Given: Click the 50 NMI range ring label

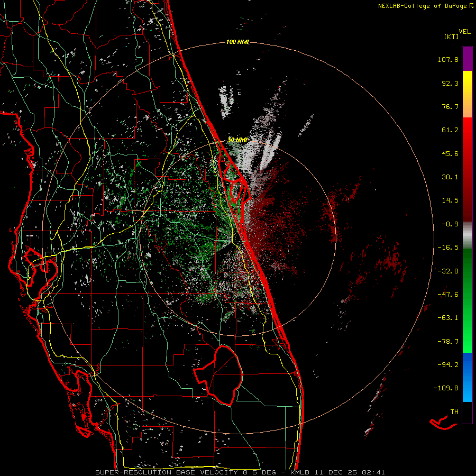Looking at the screenshot, I should (x=237, y=140).
